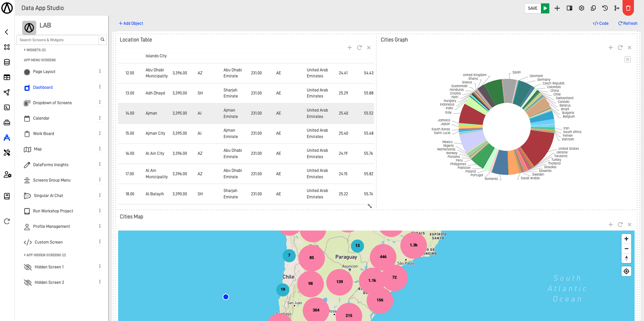Open options menu for Dashboard screen
The width and height of the screenshot is (644, 321).
[x=100, y=87]
